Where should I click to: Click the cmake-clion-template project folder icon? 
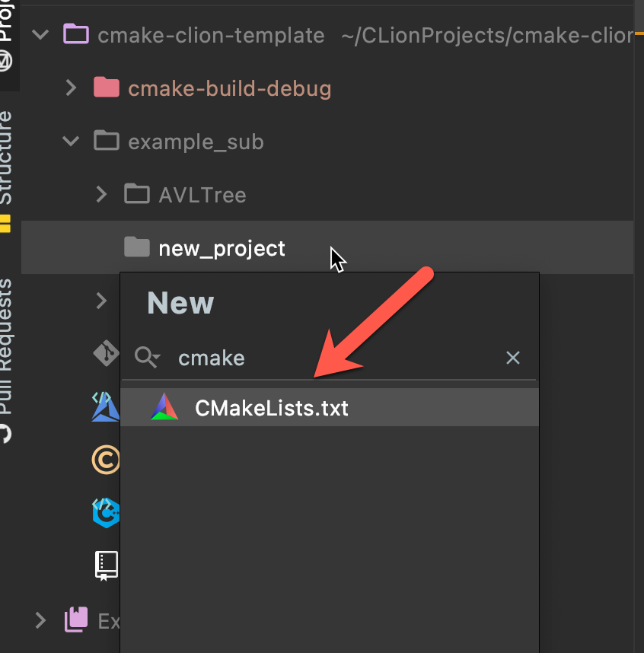pos(76,34)
